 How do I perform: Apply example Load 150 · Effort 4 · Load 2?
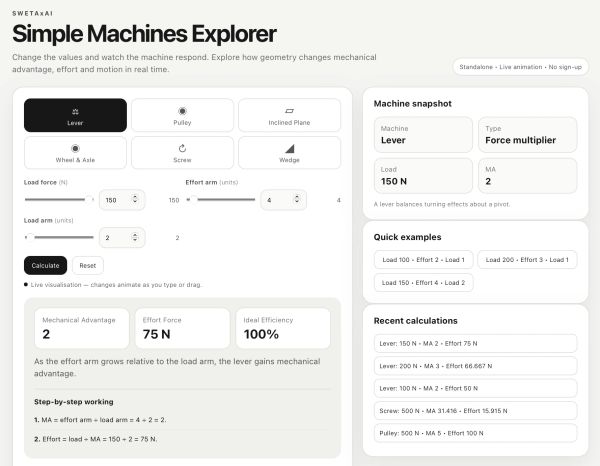(423, 283)
